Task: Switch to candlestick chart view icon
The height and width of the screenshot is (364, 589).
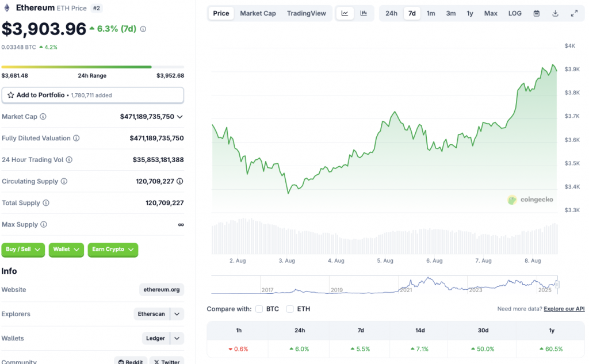Action: (x=364, y=13)
